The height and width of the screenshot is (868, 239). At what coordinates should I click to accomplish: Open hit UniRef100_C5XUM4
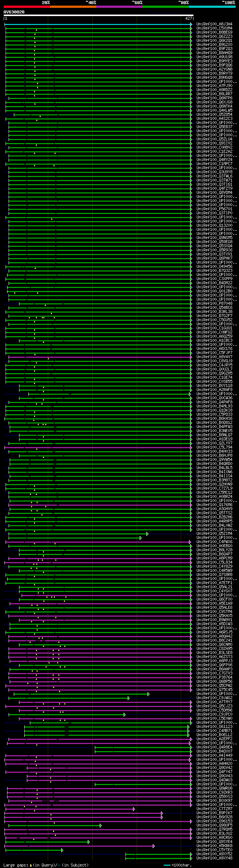[214, 28]
